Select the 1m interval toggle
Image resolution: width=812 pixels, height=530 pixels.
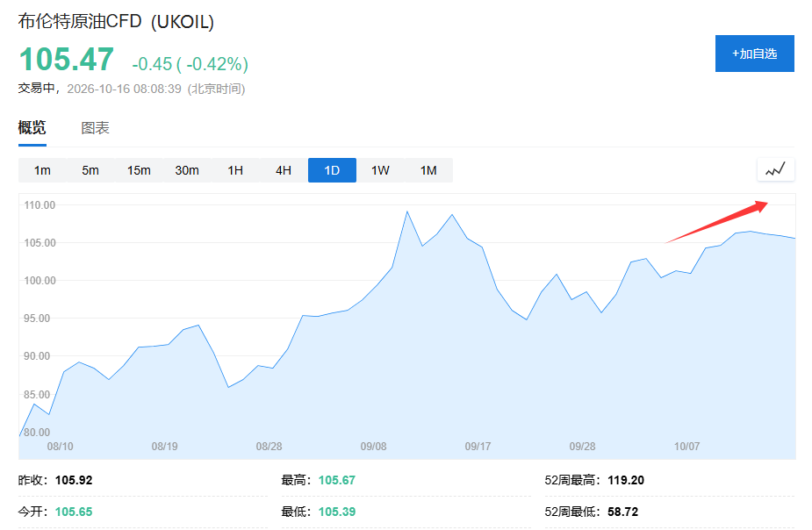pos(42,170)
